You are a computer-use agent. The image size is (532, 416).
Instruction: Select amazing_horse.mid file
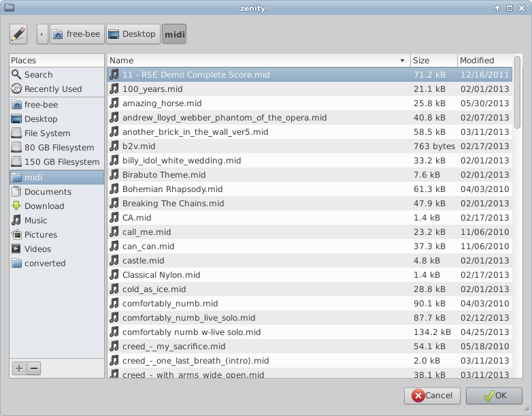tap(310, 103)
